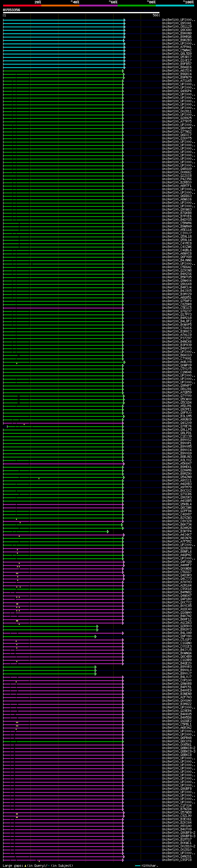Image resolution: width=197 pixels, height=868 pixels.
Task: Click the UniRef100_Q4RUU9 label
Action: pyautogui.click(x=177, y=169)
